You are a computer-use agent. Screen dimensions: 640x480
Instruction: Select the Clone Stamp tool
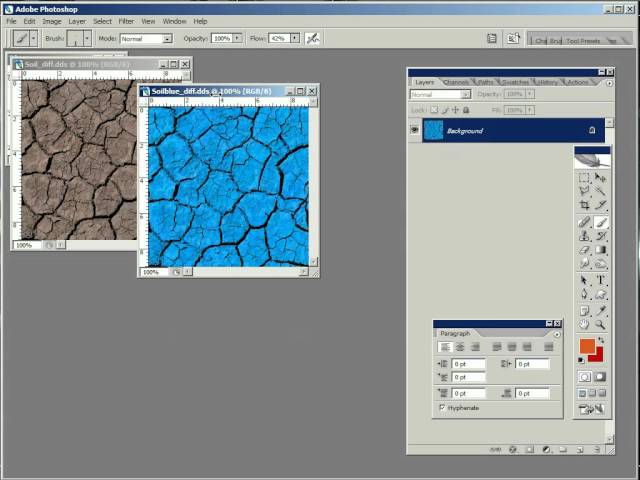coord(584,236)
